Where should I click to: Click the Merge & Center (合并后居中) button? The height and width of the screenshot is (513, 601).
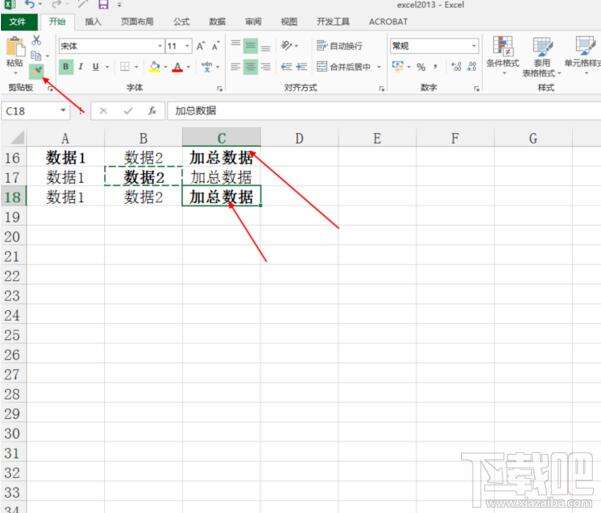[x=343, y=67]
